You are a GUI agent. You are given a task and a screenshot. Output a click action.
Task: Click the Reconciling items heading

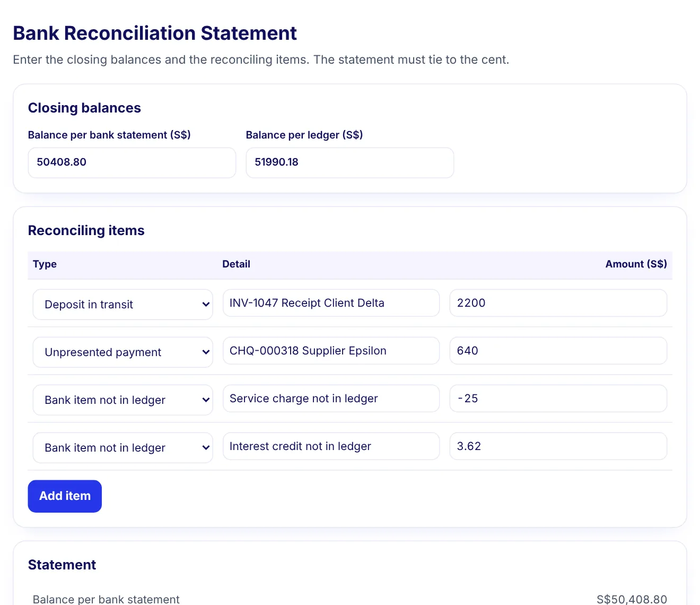(86, 230)
